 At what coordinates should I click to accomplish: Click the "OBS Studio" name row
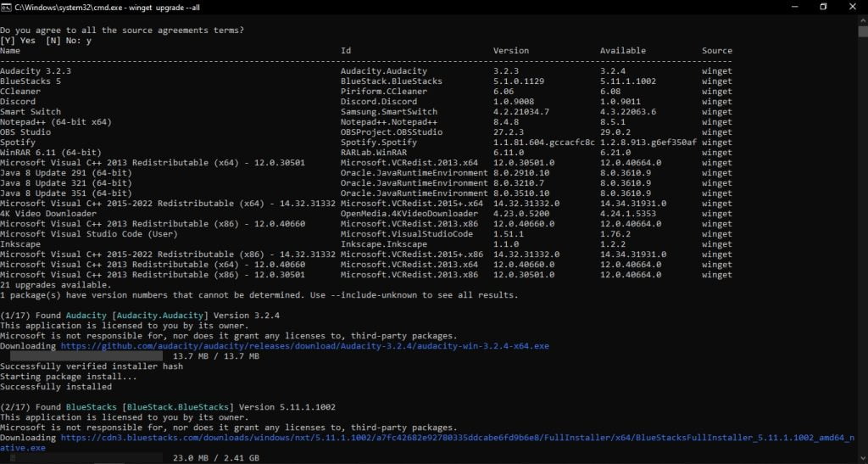click(25, 131)
